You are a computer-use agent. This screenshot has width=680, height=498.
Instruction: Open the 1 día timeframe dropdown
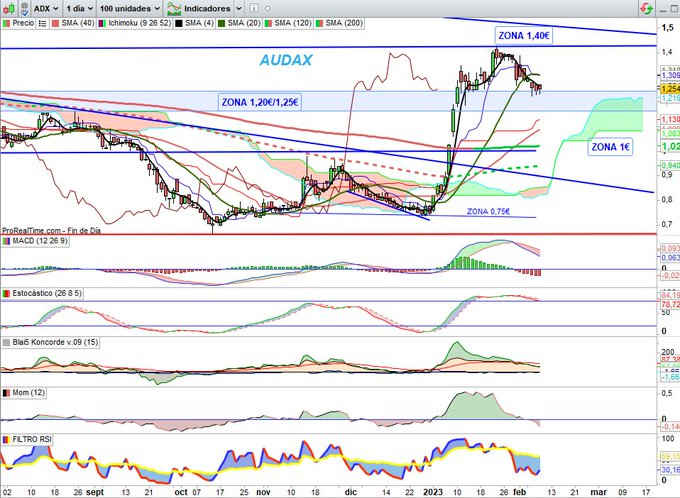click(x=79, y=8)
